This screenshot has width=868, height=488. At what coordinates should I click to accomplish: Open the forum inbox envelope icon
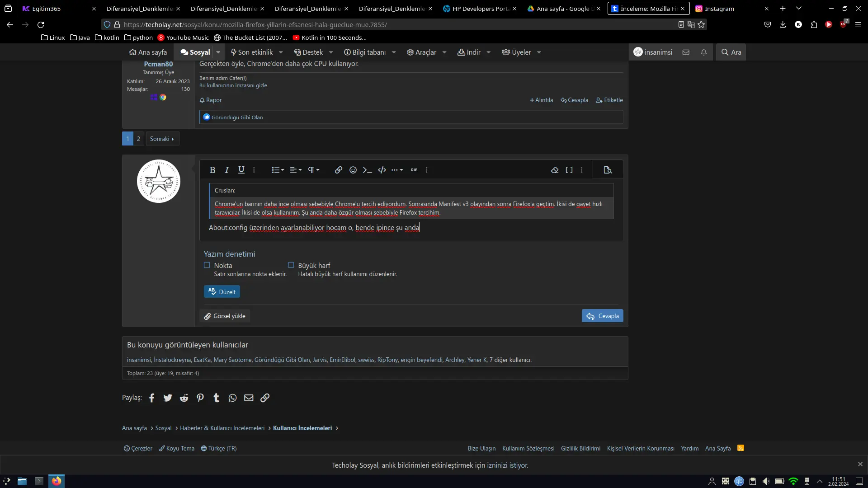(686, 52)
